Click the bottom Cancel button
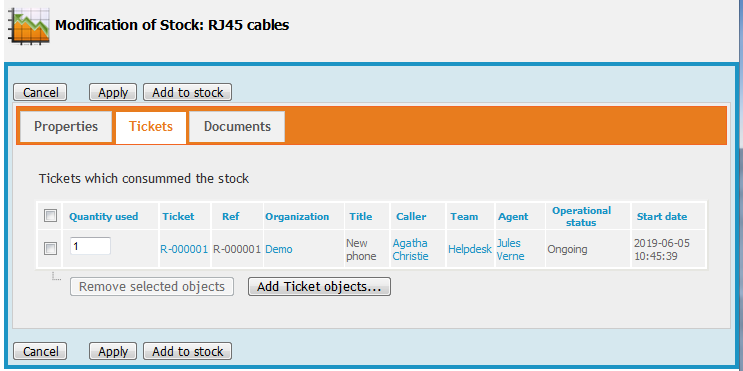The width and height of the screenshot is (743, 371). 40,351
